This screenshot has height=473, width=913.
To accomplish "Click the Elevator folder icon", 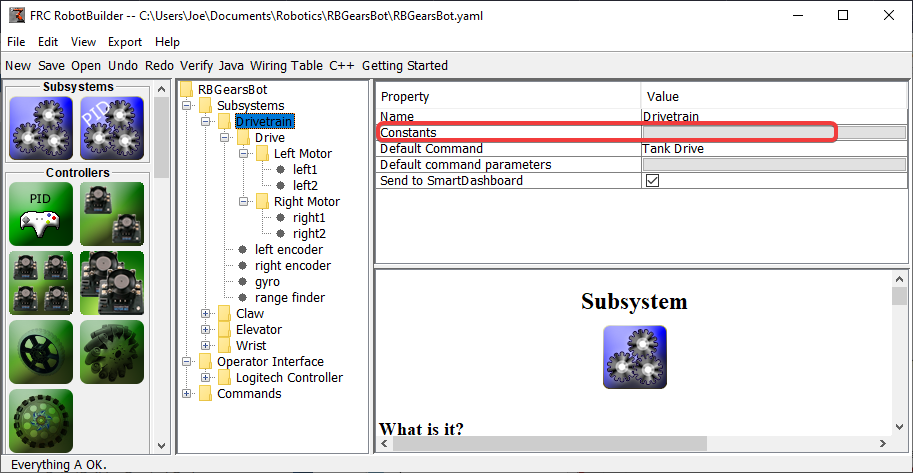I will (x=224, y=330).
